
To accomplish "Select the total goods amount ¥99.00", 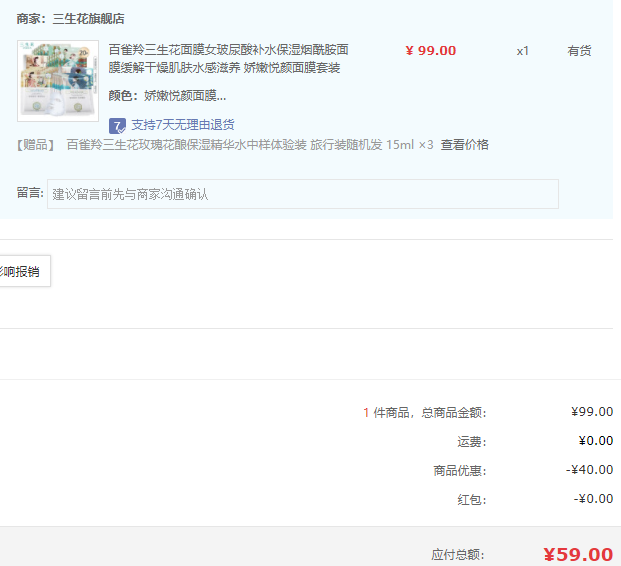I will [592, 412].
